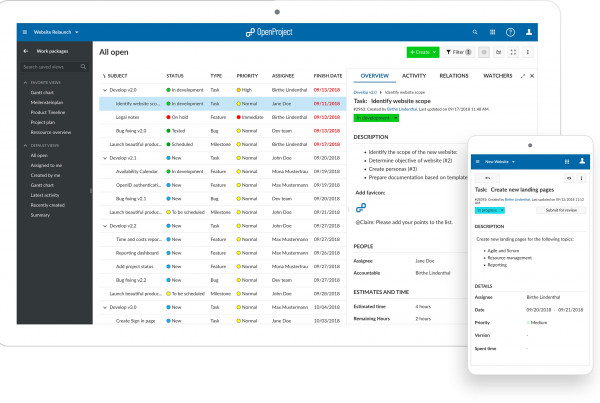Collapse the Develop v2.1 row
The image size is (600, 403).
(105, 158)
